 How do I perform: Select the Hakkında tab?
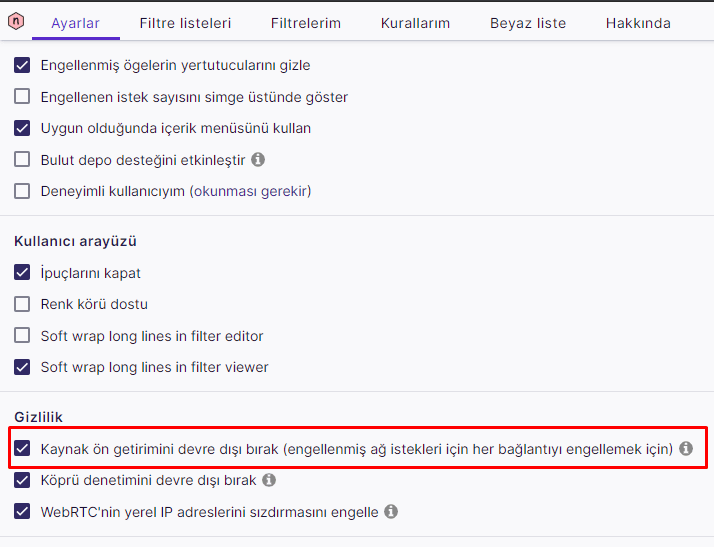[x=638, y=22]
